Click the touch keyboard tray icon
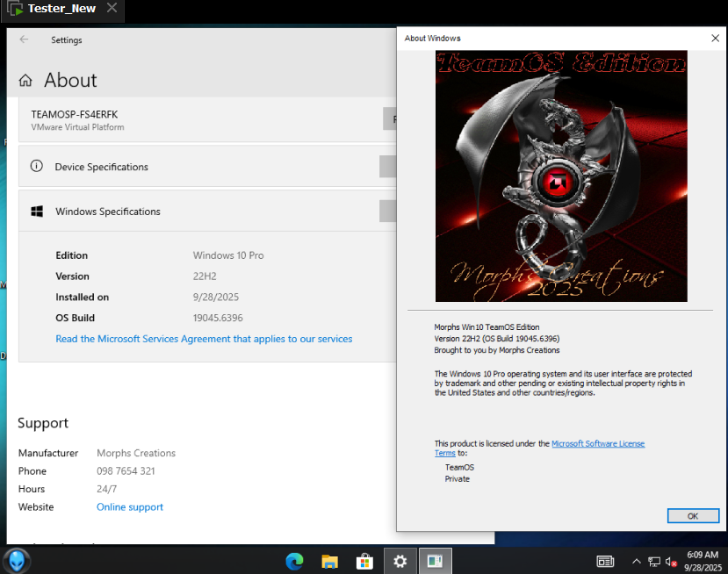The width and height of the screenshot is (728, 574). 605,562
